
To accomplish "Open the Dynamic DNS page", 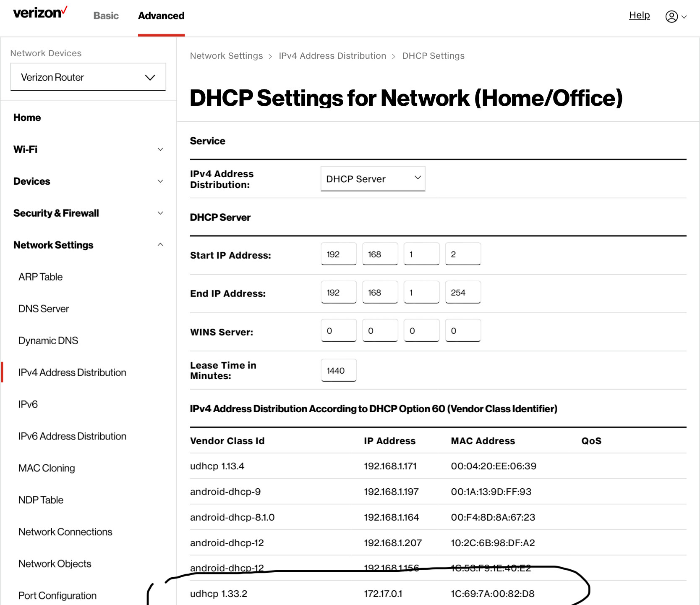I will [x=48, y=340].
